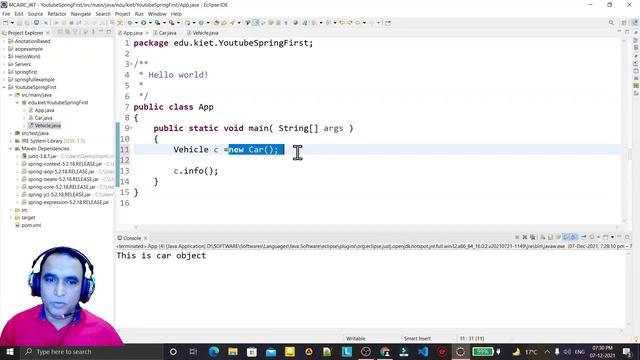Close the Project Explorer view tab

(x=48, y=33)
